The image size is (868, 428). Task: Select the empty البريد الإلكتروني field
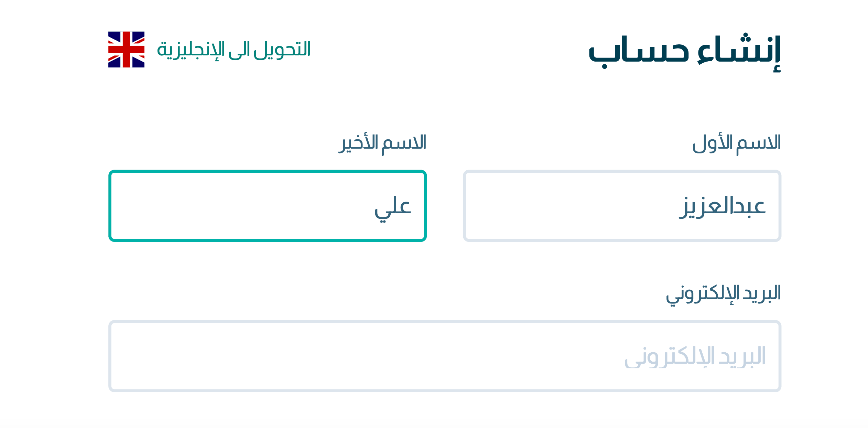445,356
